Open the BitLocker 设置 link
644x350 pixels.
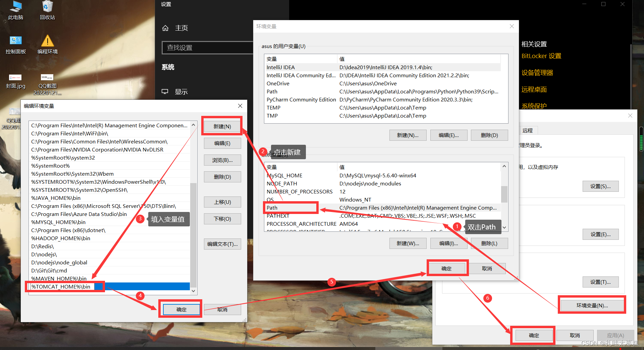coord(541,56)
